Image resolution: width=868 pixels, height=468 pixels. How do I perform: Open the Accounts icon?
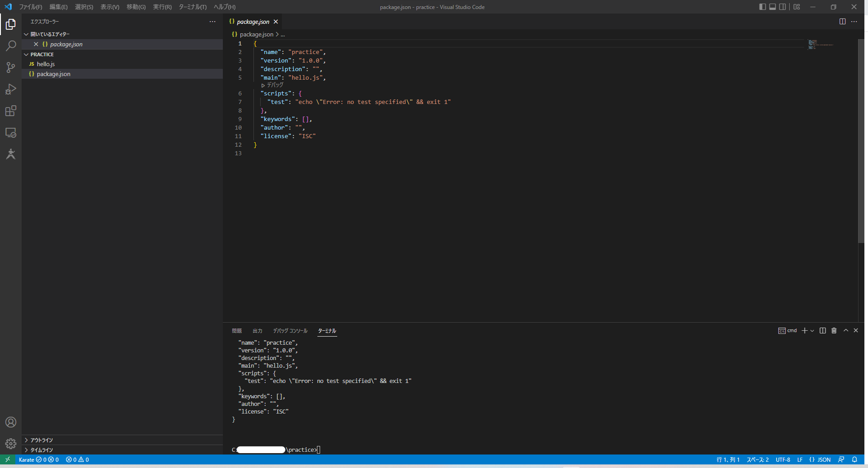[11, 422]
